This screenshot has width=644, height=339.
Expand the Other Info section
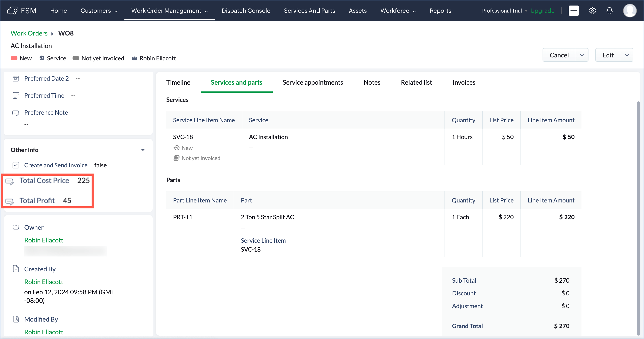tap(144, 150)
